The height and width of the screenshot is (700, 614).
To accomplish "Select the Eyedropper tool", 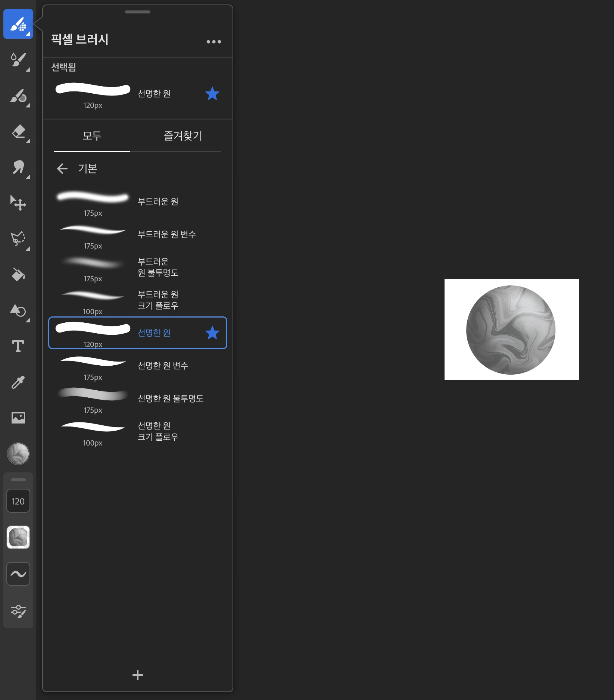I will click(18, 382).
